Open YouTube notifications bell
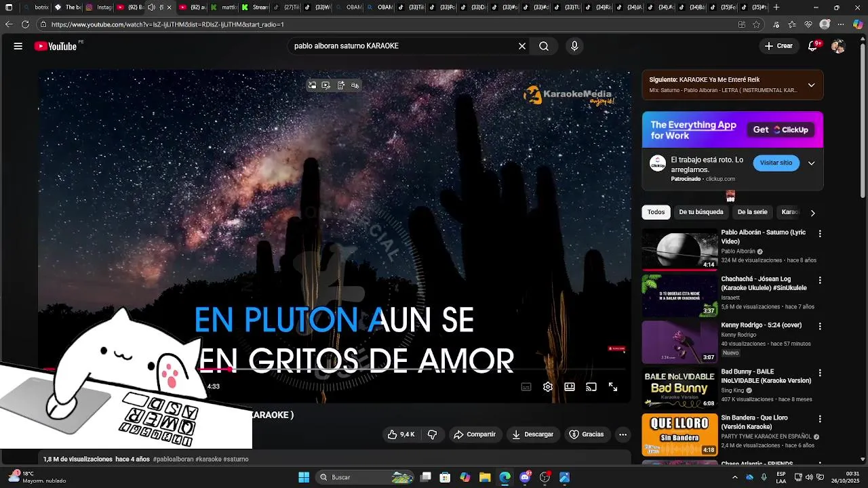The height and width of the screenshot is (488, 868). (x=813, y=46)
